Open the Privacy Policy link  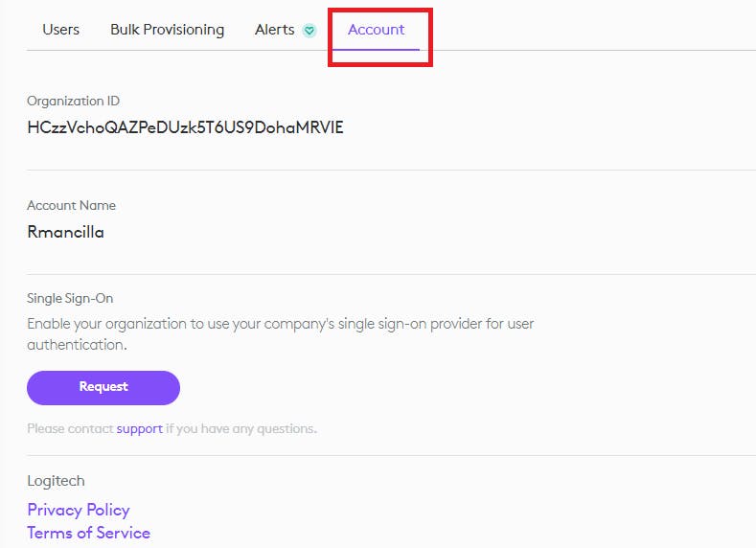(79, 510)
